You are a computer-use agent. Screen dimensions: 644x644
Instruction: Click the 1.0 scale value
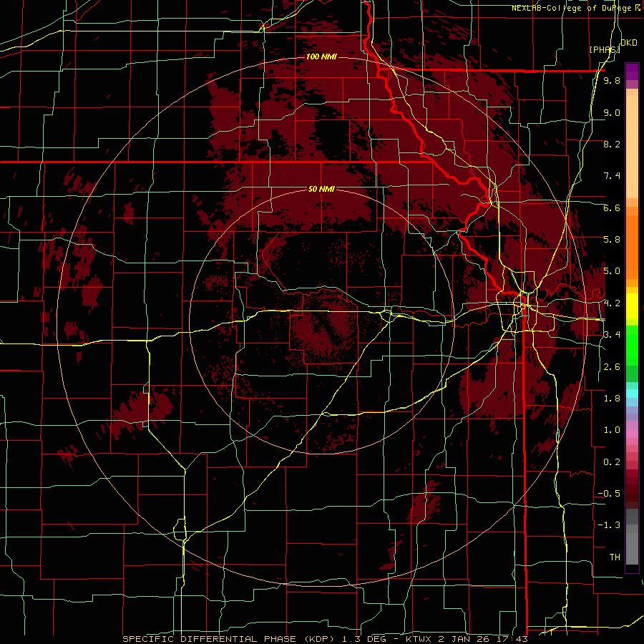[612, 430]
